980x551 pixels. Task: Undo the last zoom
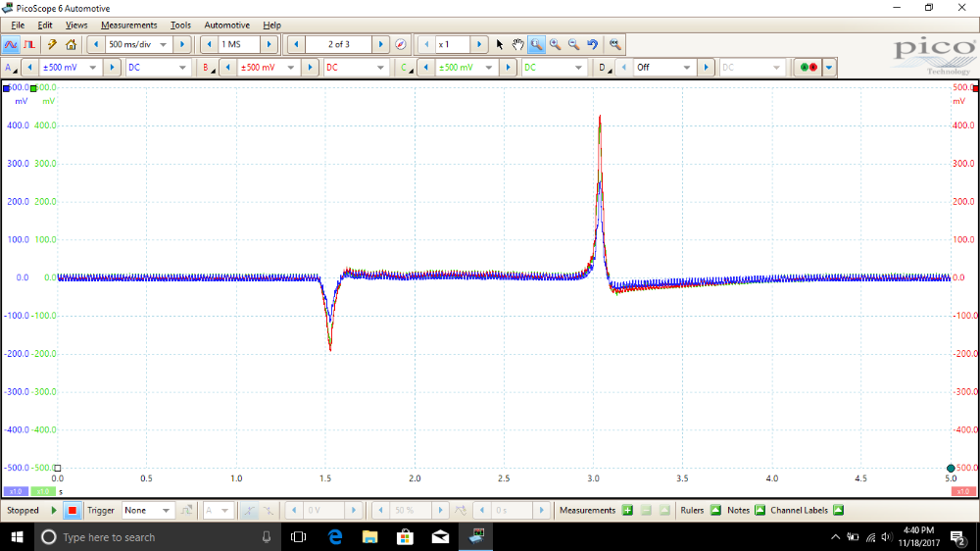coord(592,44)
